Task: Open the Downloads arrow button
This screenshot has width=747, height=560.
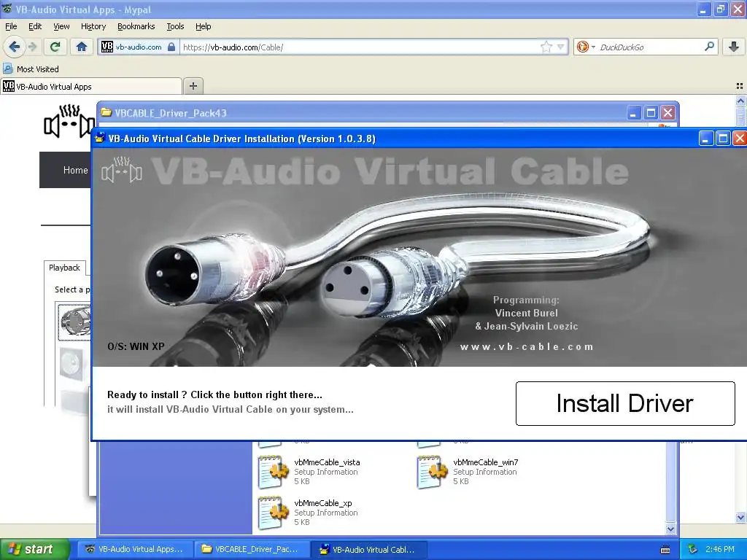Action: (734, 47)
